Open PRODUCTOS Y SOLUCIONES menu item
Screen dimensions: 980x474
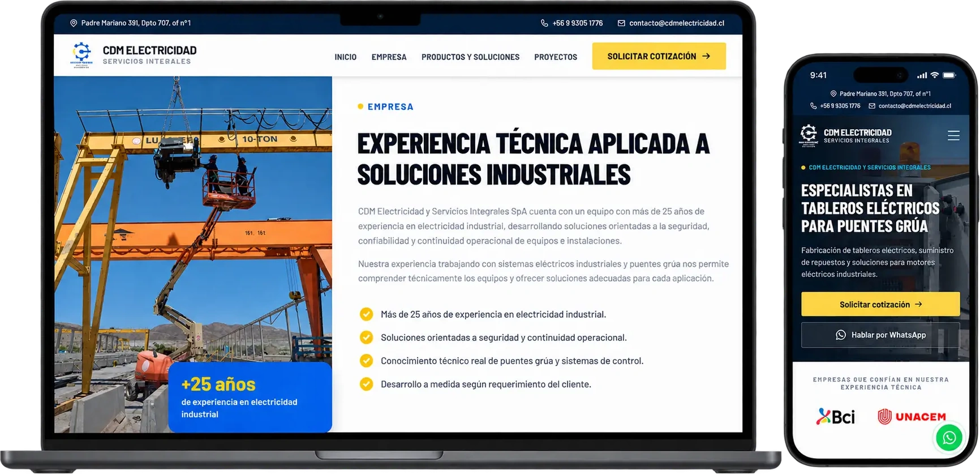470,57
